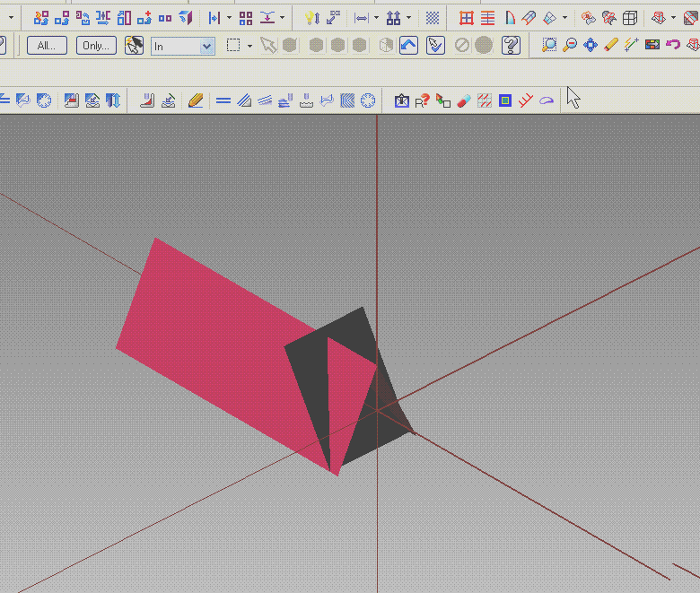Click the zoom out magnifier icon

pos(570,45)
